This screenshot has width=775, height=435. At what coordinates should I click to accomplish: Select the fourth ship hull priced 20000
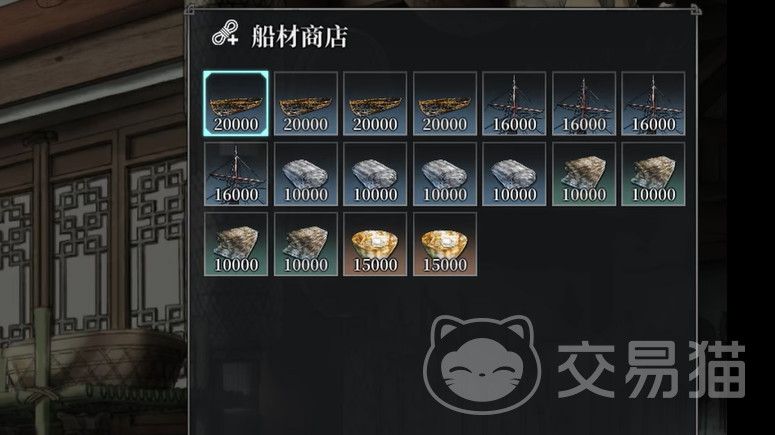(445, 103)
